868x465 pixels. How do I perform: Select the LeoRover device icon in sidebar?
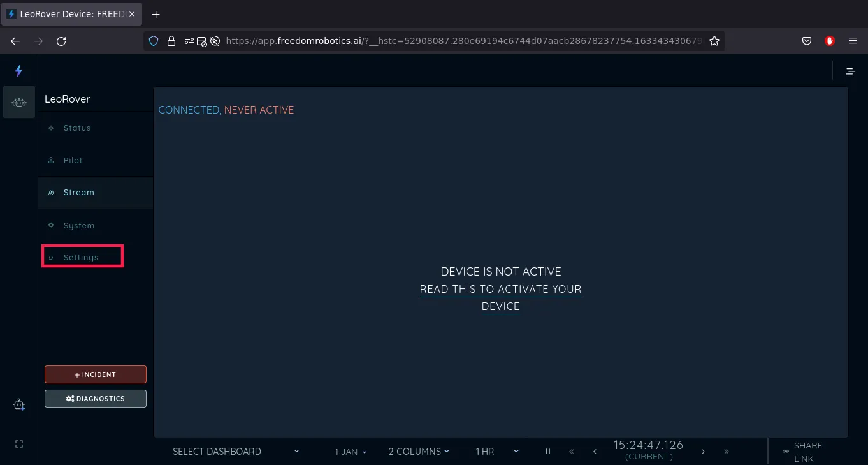pyautogui.click(x=19, y=102)
